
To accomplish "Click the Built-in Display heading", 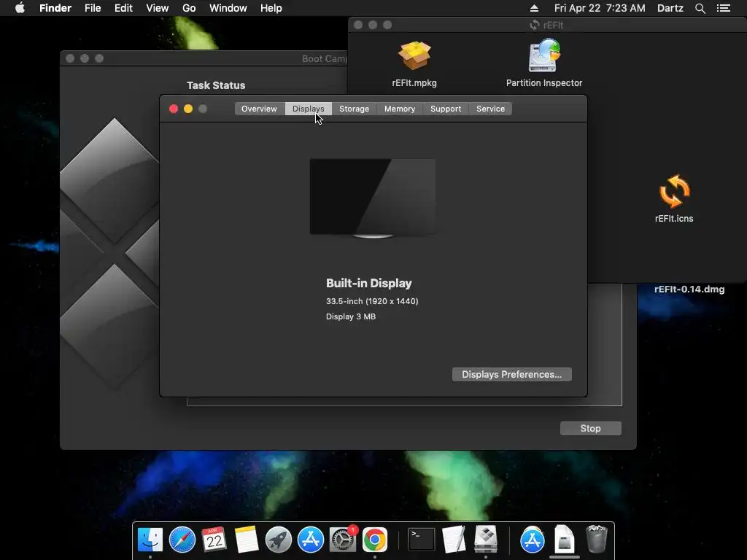I will pyautogui.click(x=368, y=283).
